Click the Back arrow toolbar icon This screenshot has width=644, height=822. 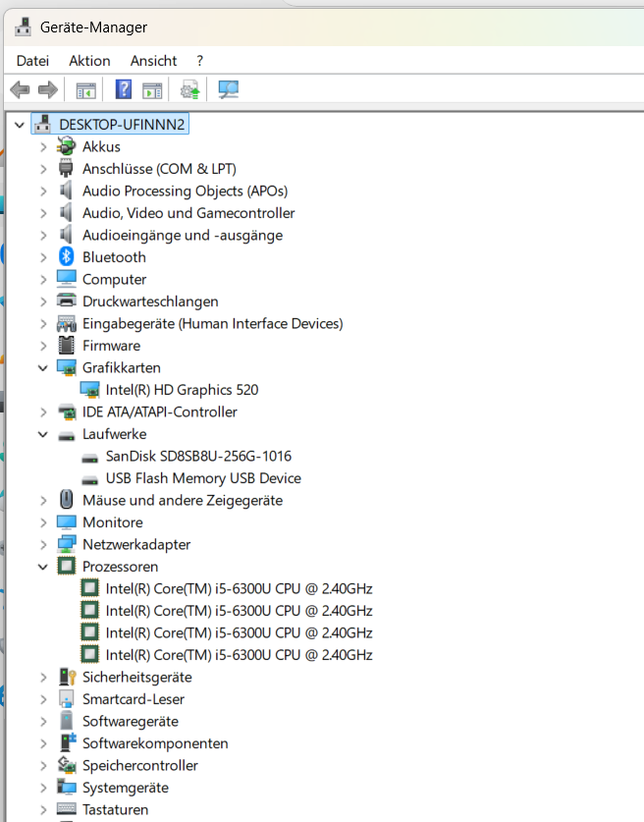coord(20,90)
